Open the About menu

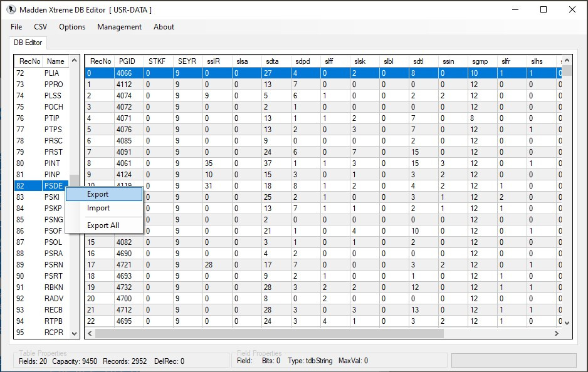pos(164,27)
